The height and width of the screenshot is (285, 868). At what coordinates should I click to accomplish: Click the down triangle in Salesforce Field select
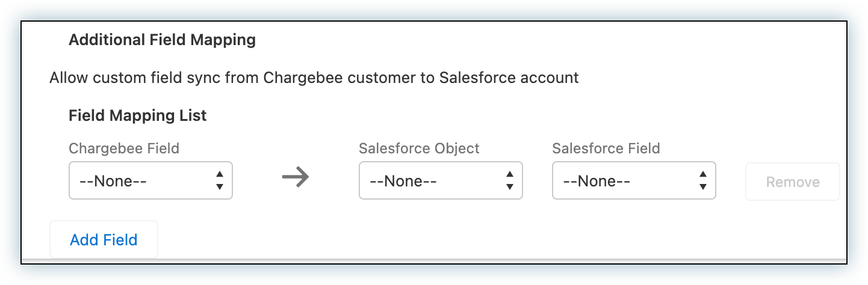pyautogui.click(x=703, y=186)
